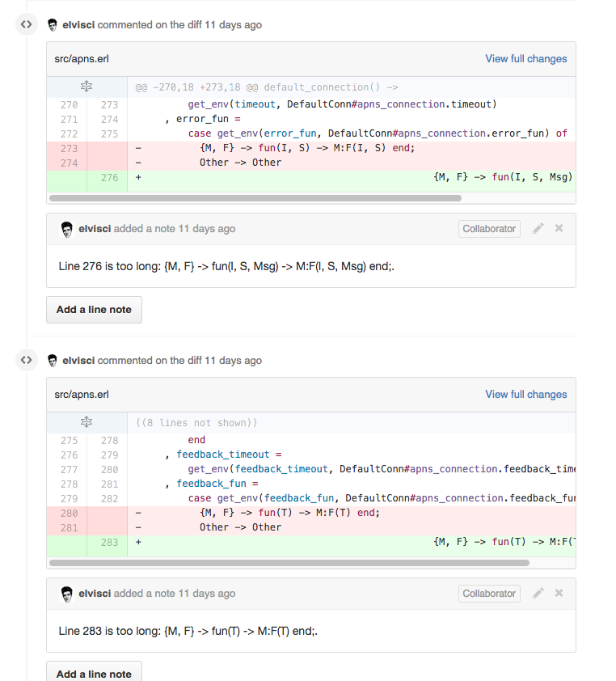
Task: Click the first src/apns.erl file name
Action: (82, 59)
